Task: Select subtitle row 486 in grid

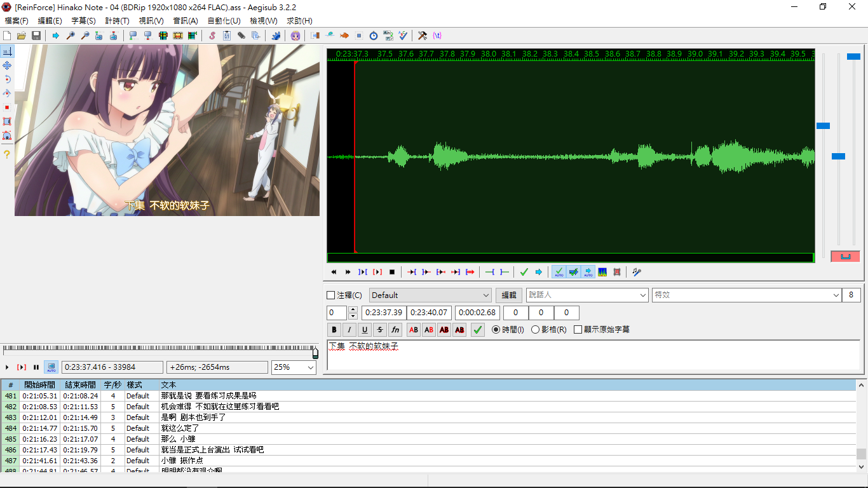Action: click(428, 450)
